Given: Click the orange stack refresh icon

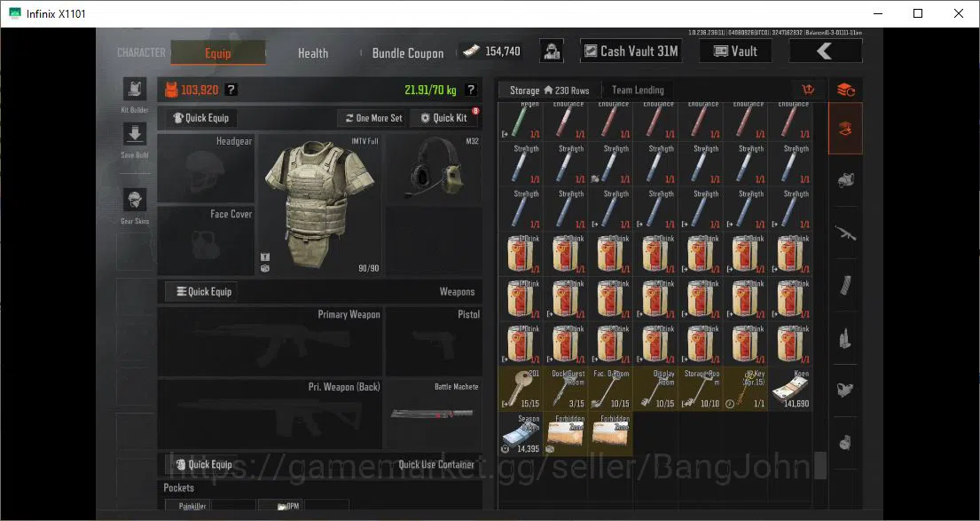Looking at the screenshot, I should coord(845,90).
